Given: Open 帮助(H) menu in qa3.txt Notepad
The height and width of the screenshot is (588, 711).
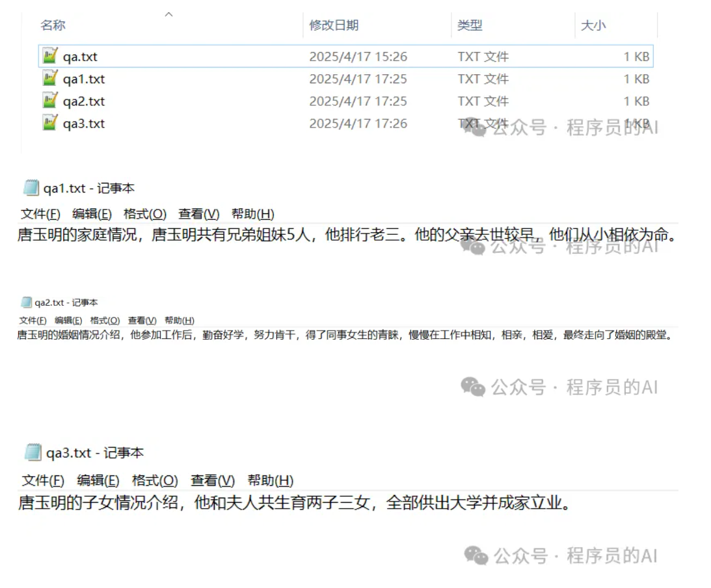Looking at the screenshot, I should click(x=271, y=481).
